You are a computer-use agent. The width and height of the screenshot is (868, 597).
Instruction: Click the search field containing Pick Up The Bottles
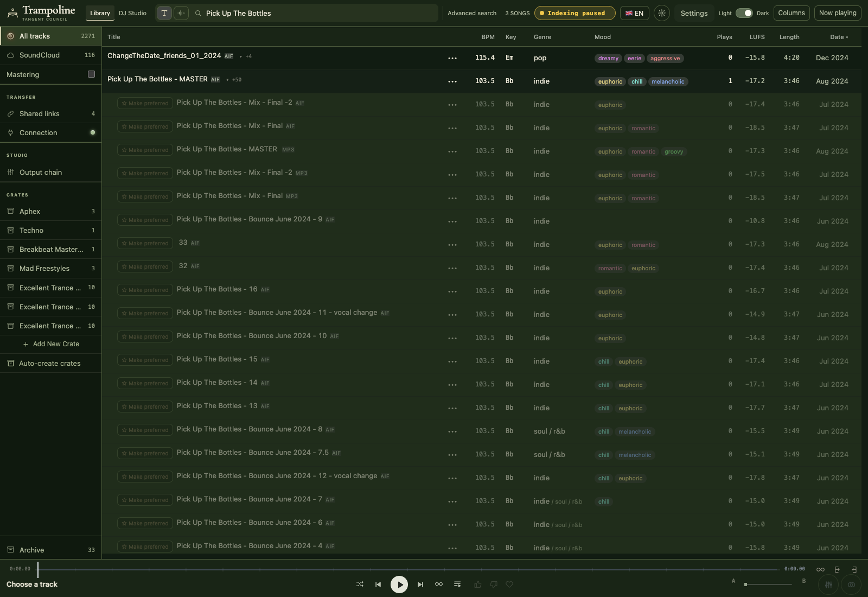(x=315, y=13)
